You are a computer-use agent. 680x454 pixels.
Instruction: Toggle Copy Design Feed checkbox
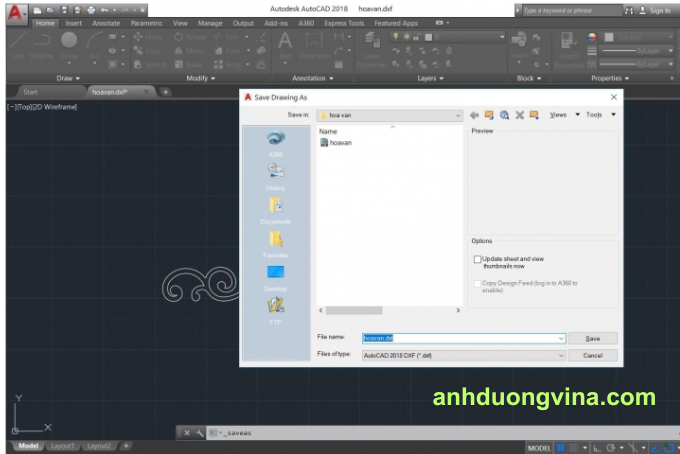point(478,284)
